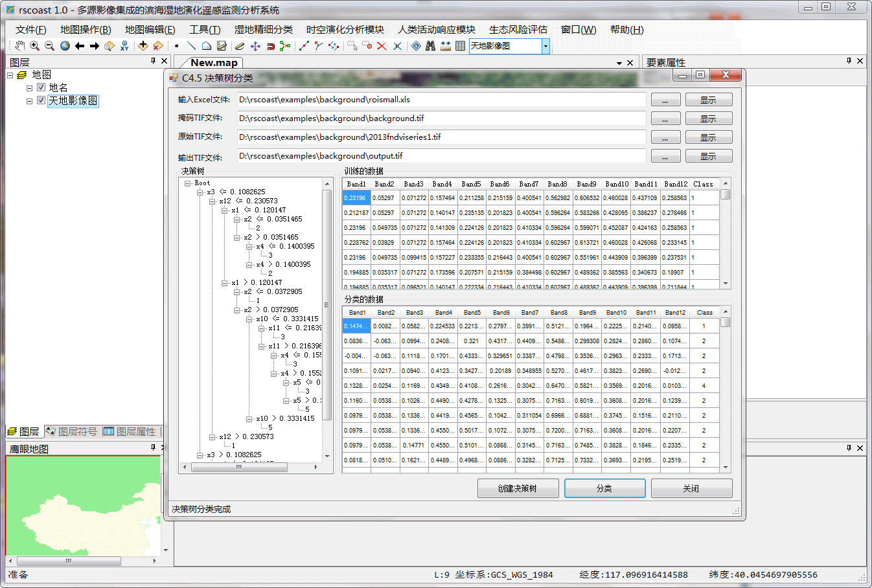Activate the Zoom In magnifier tool
Screen dimensions: 872x588
(34, 46)
